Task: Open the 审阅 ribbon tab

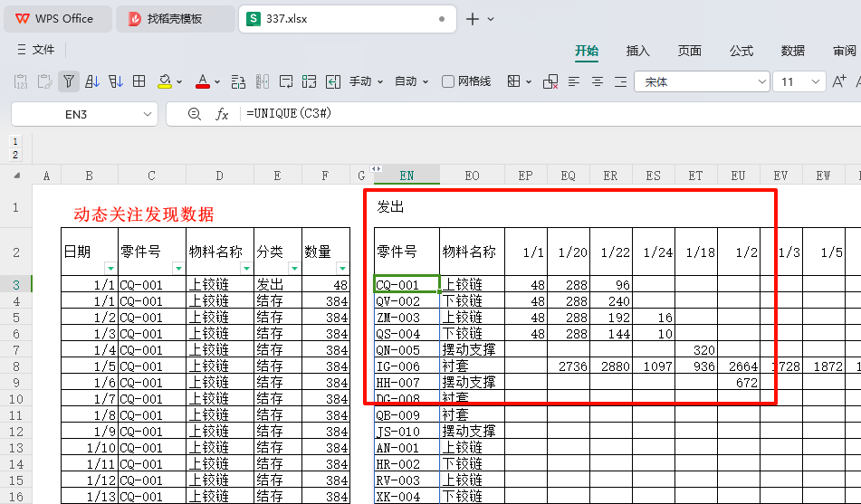Action: (845, 51)
